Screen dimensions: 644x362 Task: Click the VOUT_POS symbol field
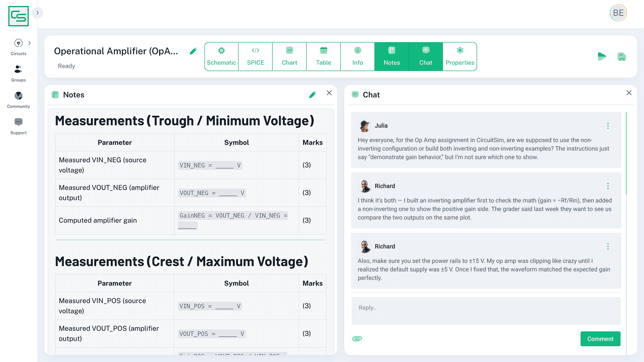click(212, 334)
